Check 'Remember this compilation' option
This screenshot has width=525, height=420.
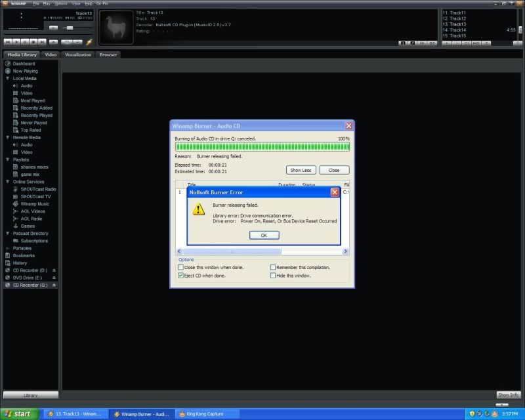point(273,268)
